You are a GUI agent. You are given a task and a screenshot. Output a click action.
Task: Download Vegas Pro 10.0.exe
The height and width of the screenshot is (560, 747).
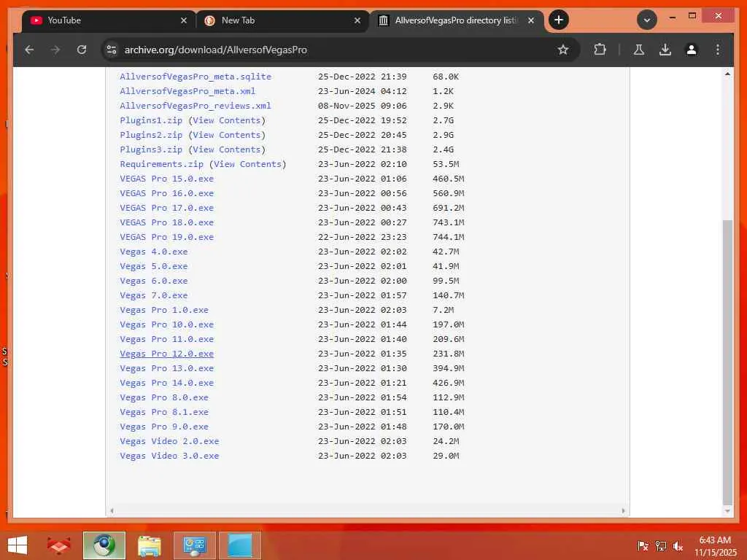tap(167, 324)
